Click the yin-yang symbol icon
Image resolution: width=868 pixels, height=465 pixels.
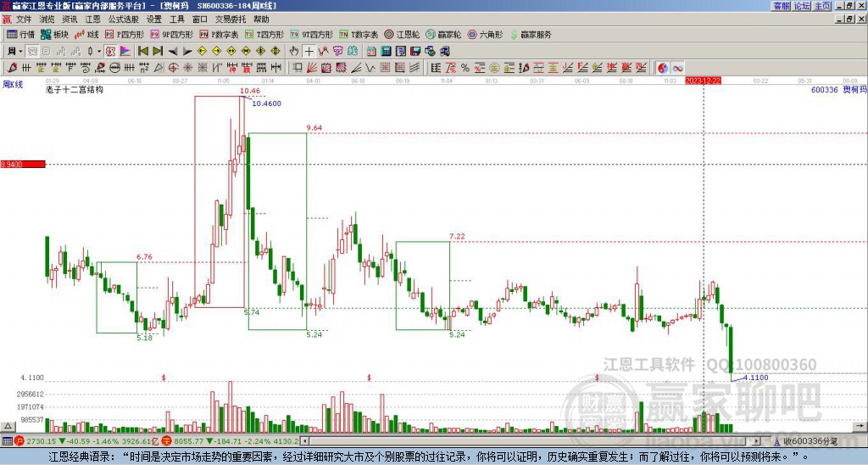[x=663, y=68]
